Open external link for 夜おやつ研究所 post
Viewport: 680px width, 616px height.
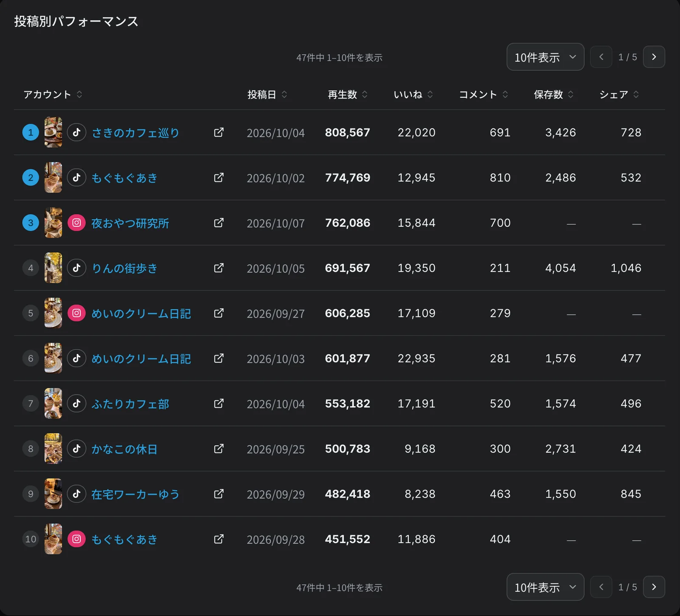click(219, 223)
